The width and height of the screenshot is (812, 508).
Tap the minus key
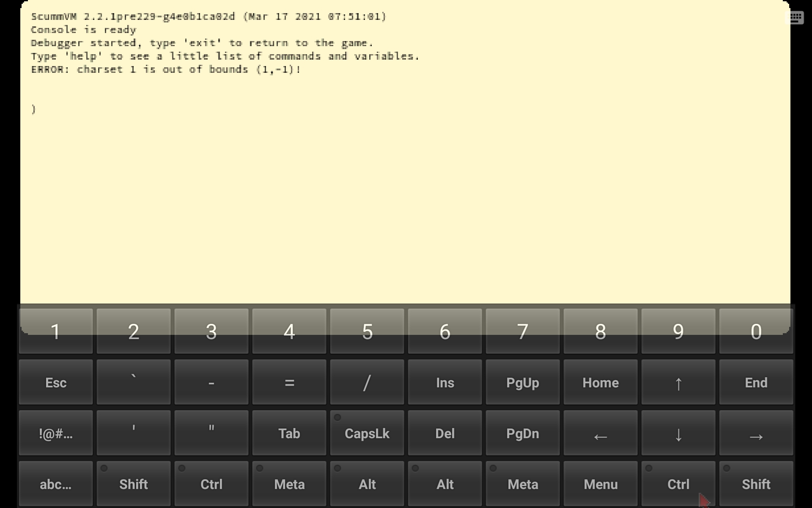pyautogui.click(x=211, y=382)
